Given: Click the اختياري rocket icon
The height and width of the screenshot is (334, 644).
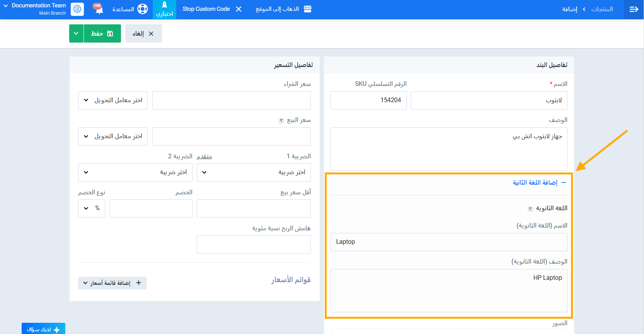Looking at the screenshot, I should click(x=164, y=5).
